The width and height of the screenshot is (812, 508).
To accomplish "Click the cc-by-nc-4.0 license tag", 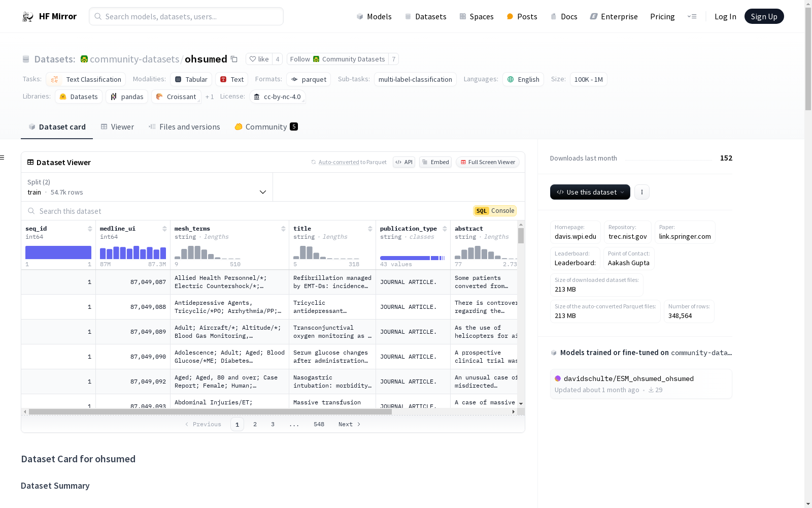I will point(278,97).
